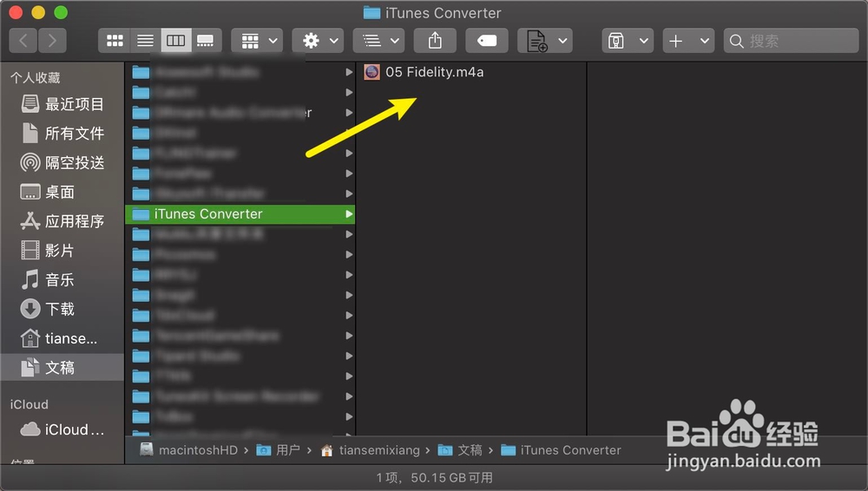
Task: Open the archive tool dropdown arrow
Action: (x=643, y=41)
